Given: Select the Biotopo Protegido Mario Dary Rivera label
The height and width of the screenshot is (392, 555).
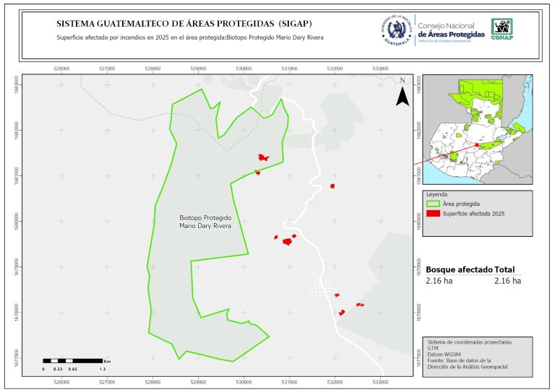Looking at the screenshot, I should pyautogui.click(x=205, y=222).
